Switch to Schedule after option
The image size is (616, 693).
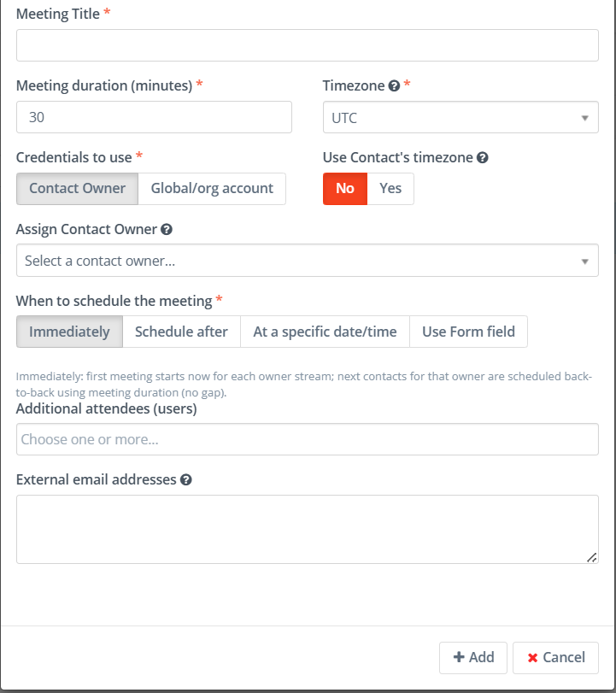point(182,332)
